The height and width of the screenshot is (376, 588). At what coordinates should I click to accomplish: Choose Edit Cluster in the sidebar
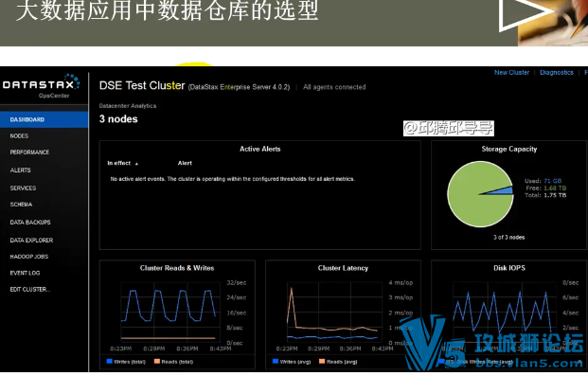click(30, 289)
